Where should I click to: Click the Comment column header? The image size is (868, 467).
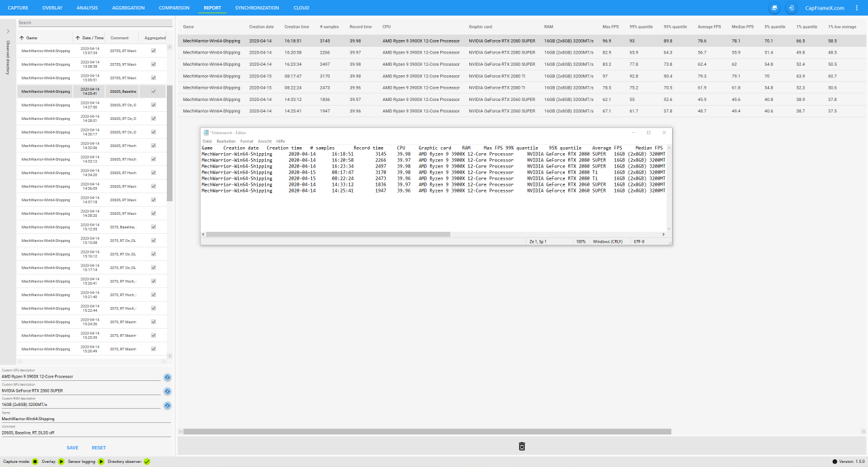tap(119, 38)
